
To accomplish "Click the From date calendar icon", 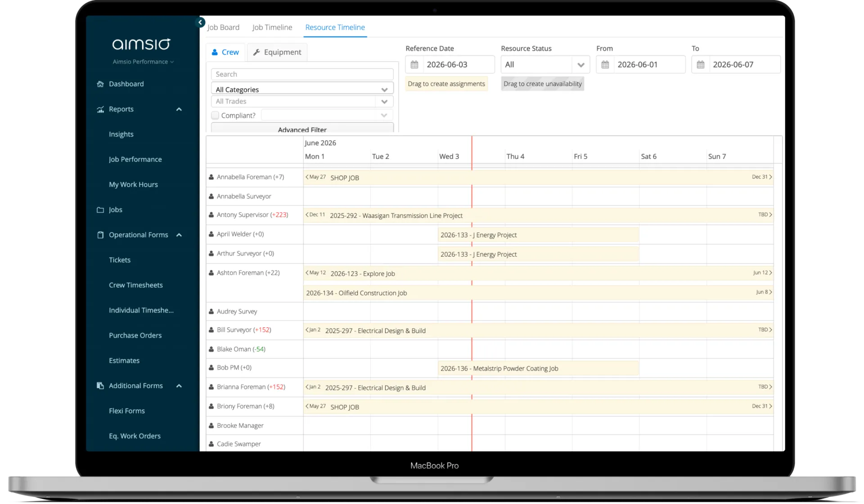I will click(x=605, y=65).
